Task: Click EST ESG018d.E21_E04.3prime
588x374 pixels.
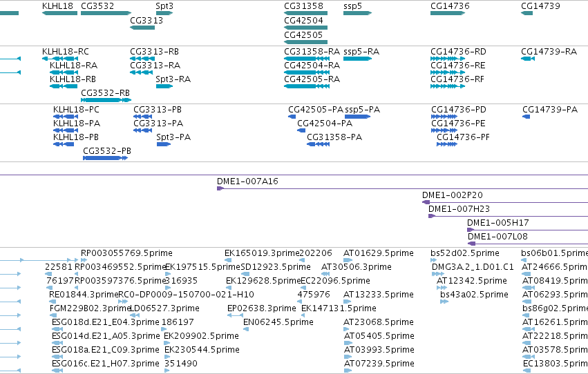Action: (x=57, y=329)
